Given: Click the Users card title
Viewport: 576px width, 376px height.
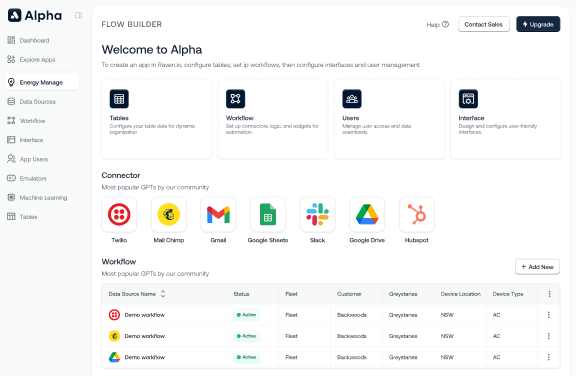Looking at the screenshot, I should click(x=351, y=118).
